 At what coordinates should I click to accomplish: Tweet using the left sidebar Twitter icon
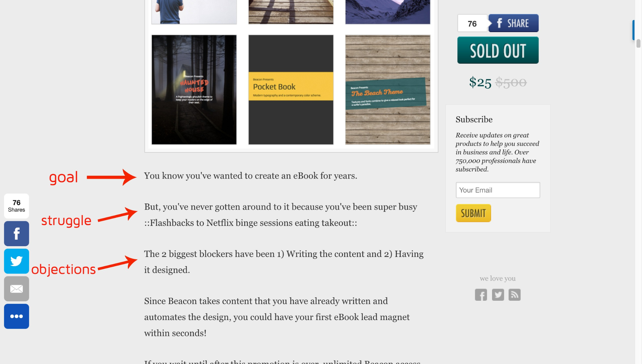[x=16, y=261]
